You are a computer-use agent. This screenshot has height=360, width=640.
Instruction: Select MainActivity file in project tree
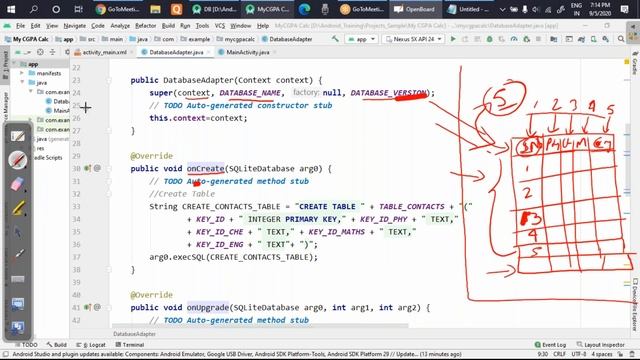click(57, 110)
